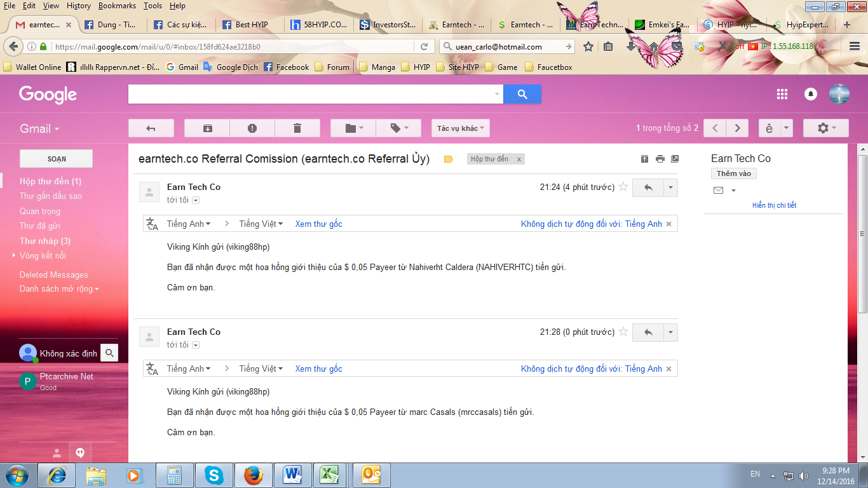Switch to the HyipExpert tab
868x488 pixels.
coord(802,25)
